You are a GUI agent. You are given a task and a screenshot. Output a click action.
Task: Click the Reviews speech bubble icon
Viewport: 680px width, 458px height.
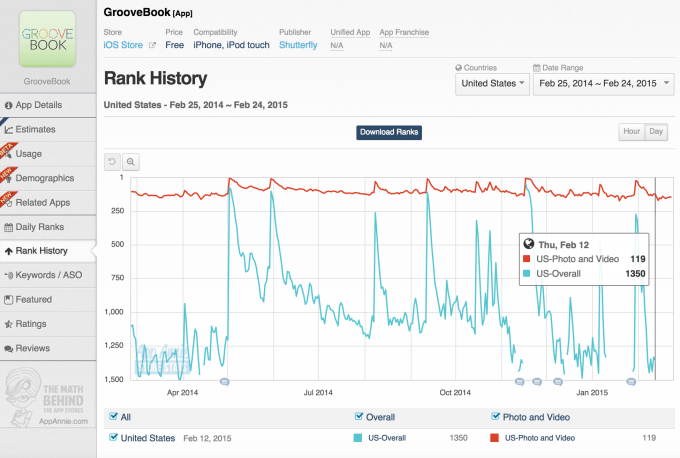[8, 349]
